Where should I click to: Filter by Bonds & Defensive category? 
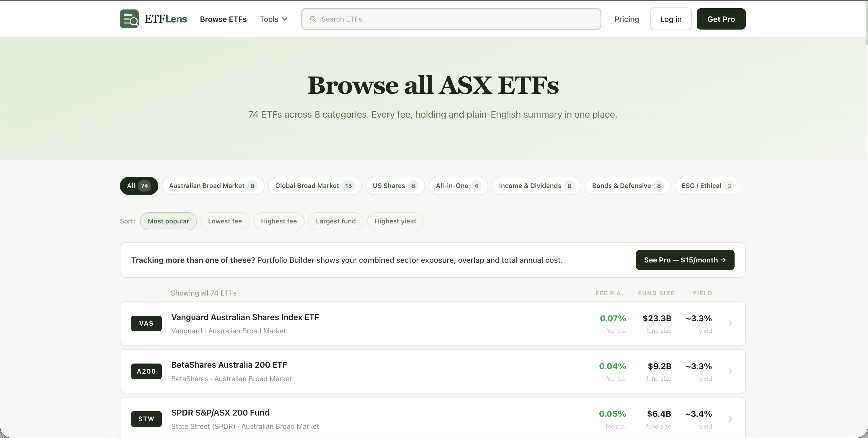tap(628, 186)
